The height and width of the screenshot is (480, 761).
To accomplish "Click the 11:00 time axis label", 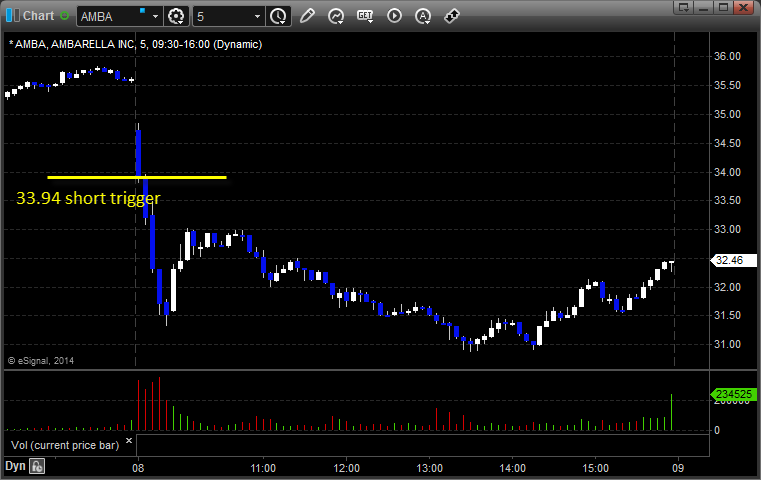I will click(x=263, y=468).
